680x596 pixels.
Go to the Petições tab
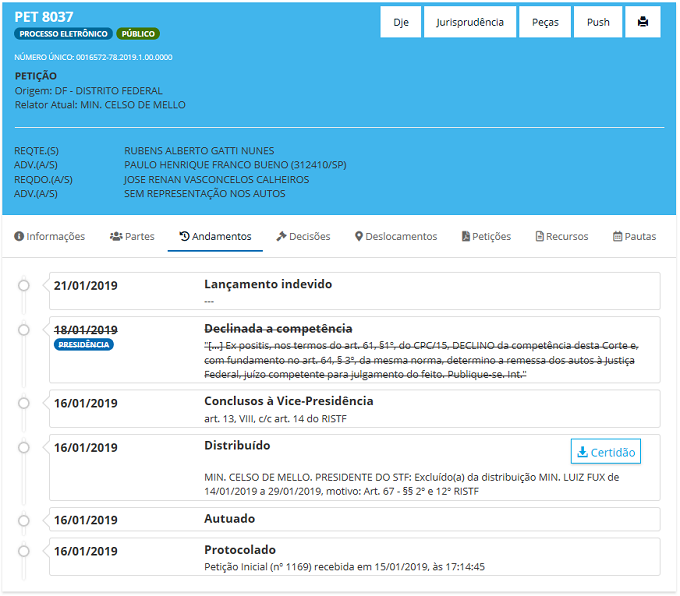(x=486, y=236)
